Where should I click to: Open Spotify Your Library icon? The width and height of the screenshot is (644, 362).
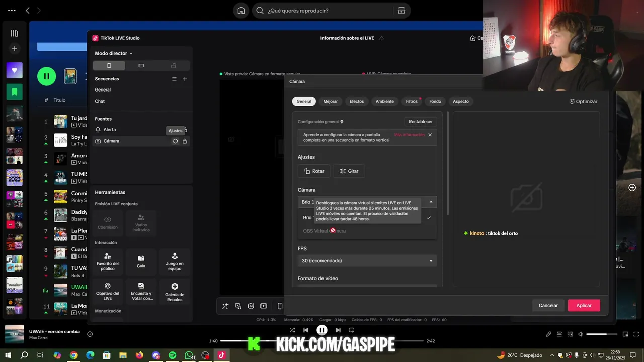(15, 33)
